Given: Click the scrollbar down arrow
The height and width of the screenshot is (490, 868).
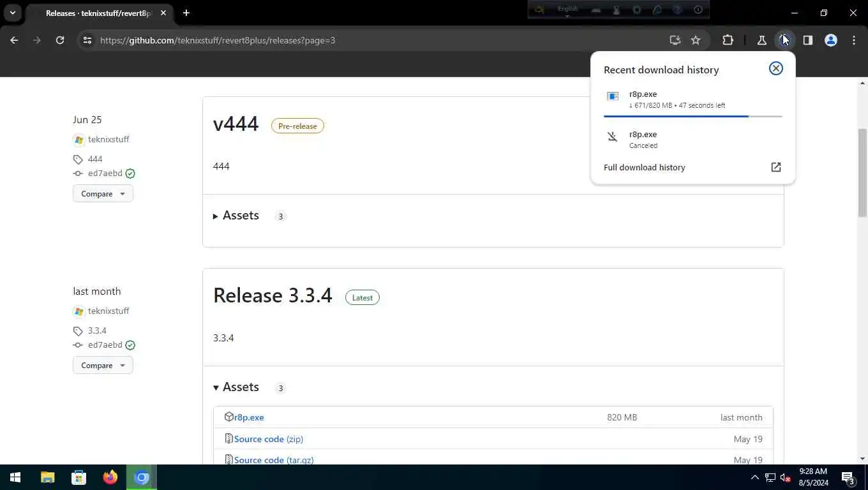Looking at the screenshot, I should [x=863, y=459].
